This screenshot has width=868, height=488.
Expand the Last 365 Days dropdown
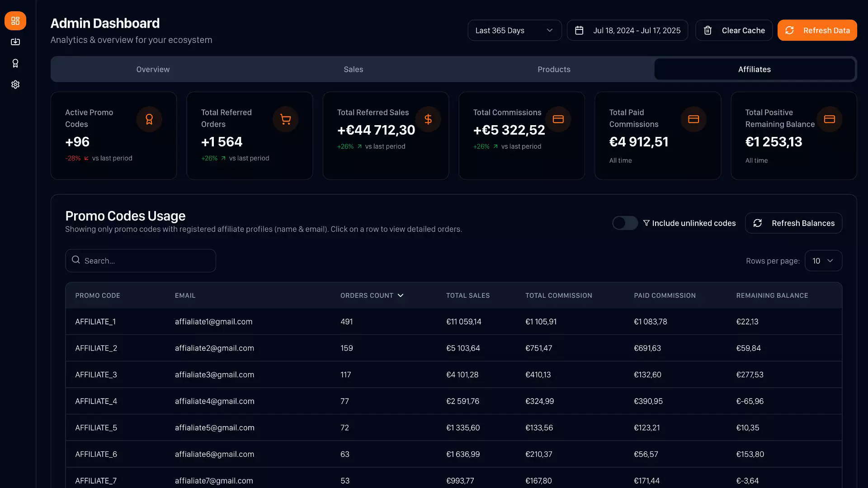(514, 30)
